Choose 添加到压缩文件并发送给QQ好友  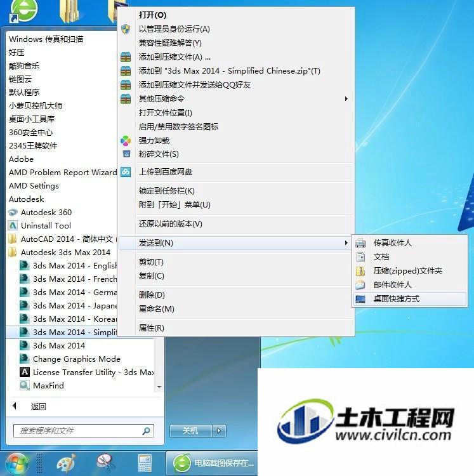(x=195, y=84)
